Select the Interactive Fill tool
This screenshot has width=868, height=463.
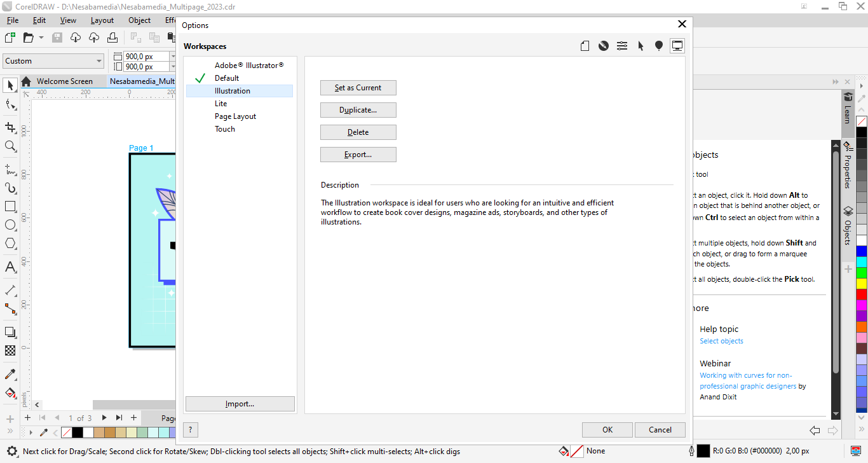point(10,392)
